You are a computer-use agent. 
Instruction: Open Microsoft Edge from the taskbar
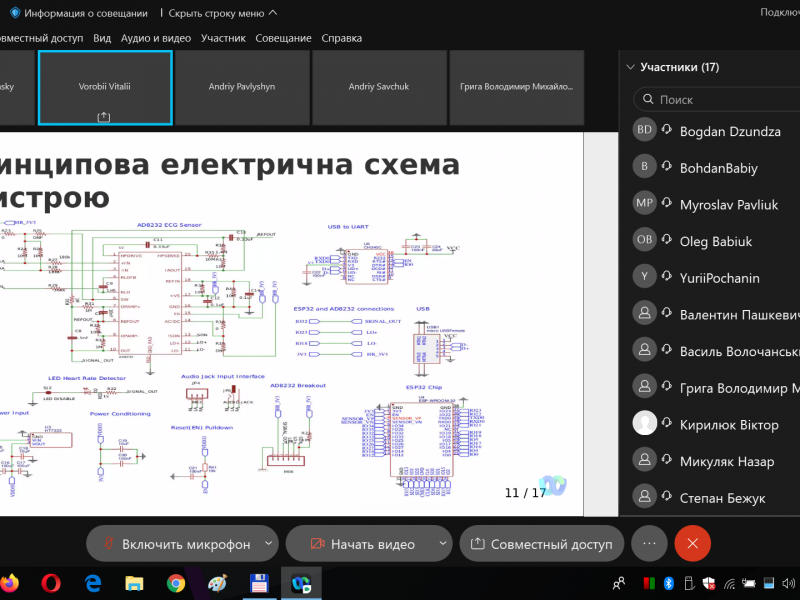click(x=93, y=582)
